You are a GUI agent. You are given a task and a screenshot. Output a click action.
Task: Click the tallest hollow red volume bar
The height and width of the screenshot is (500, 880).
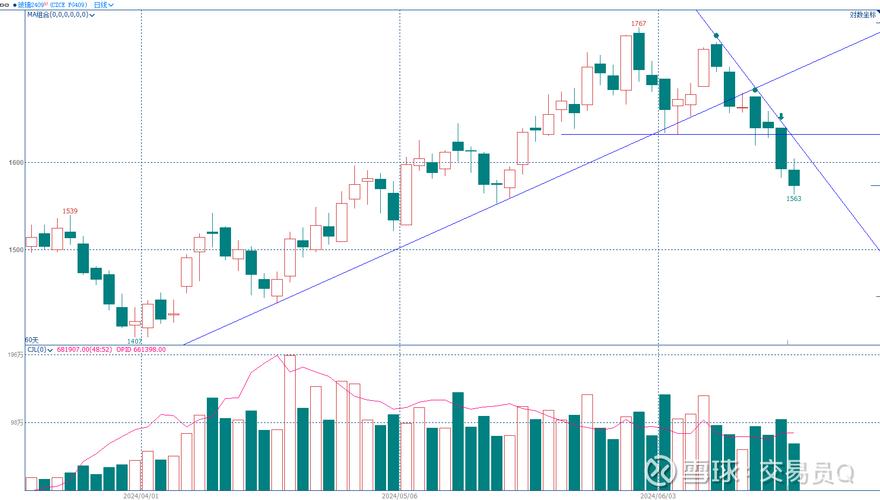(x=290, y=422)
